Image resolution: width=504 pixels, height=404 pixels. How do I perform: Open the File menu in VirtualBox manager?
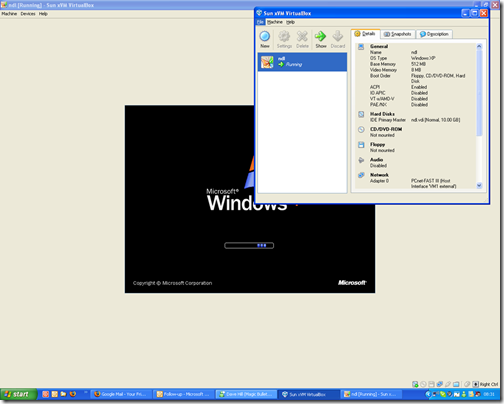[260, 22]
